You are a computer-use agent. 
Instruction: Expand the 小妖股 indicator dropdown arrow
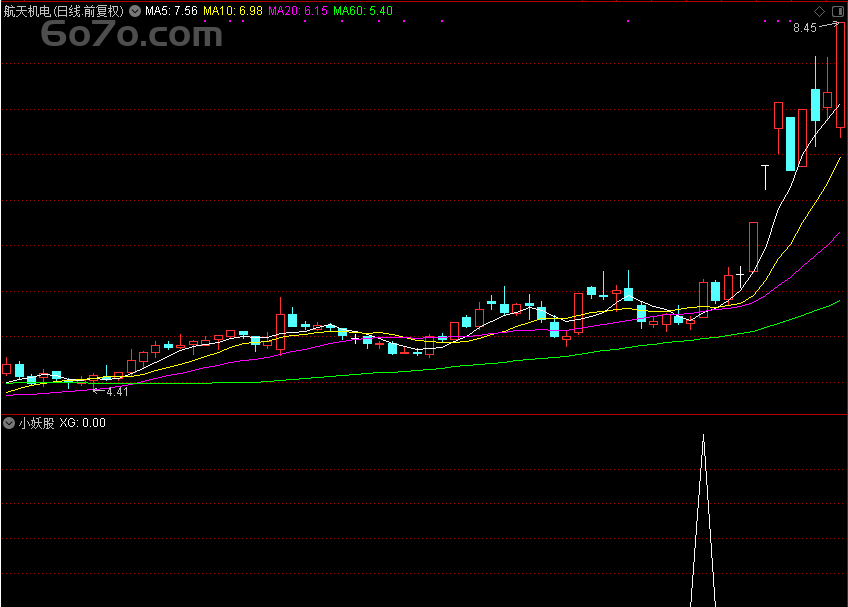coord(9,423)
